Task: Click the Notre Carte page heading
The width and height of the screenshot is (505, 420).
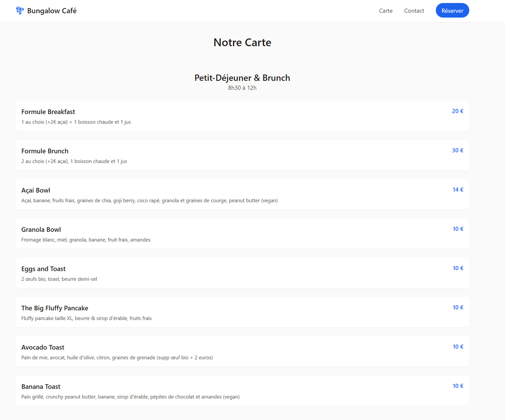Action: (x=242, y=42)
